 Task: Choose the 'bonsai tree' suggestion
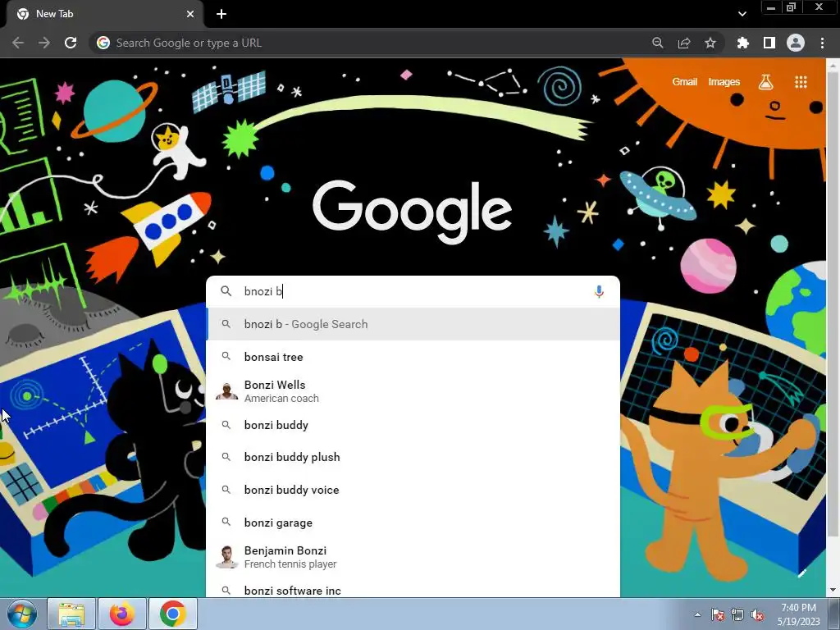coord(413,357)
